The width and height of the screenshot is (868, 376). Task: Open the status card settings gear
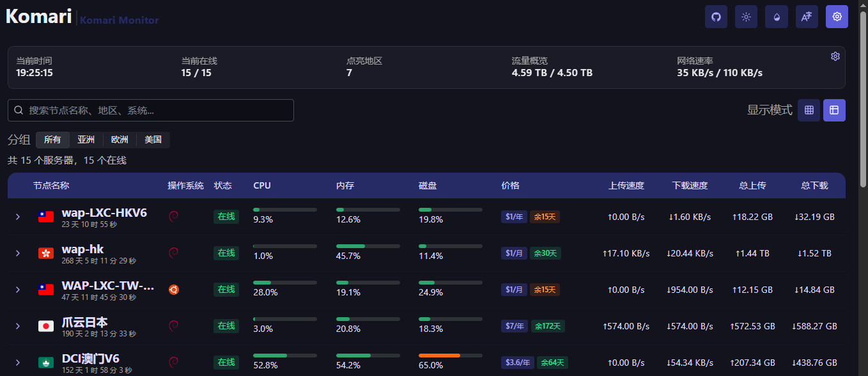click(x=835, y=56)
